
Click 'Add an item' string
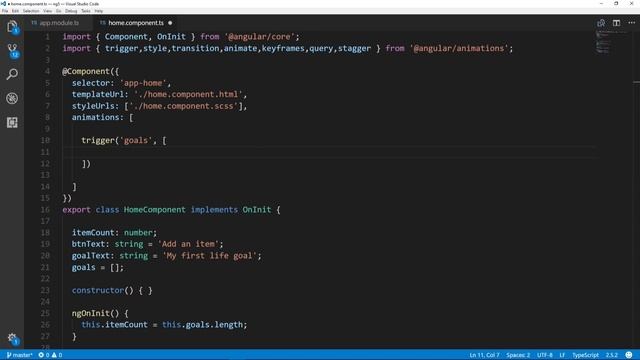pos(189,244)
